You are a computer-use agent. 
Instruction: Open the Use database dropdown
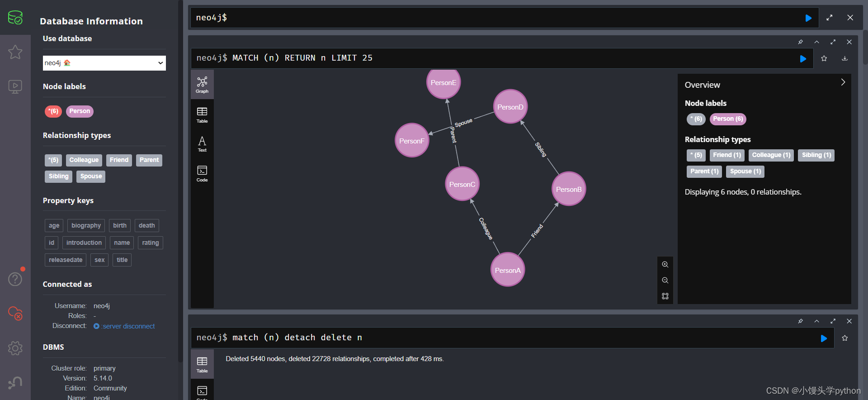[x=104, y=63]
